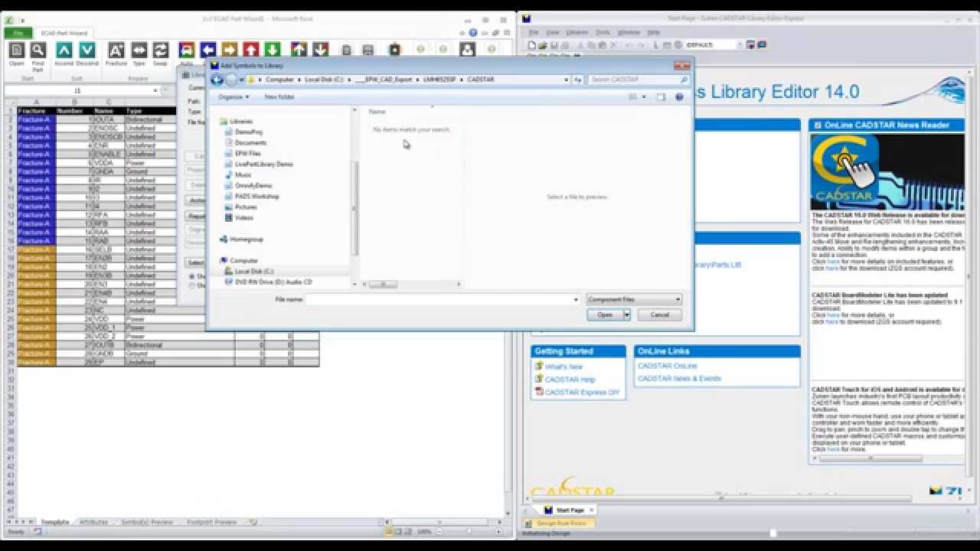Screen dimensions: 980x551
Task: Select LivePartLibrary Demo folder
Action: coord(263,165)
